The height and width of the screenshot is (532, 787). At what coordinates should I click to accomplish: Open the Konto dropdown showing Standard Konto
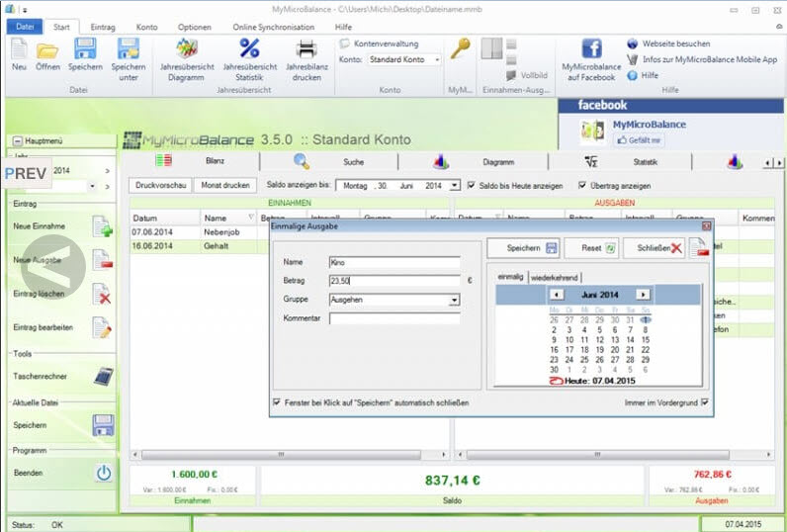pyautogui.click(x=437, y=59)
